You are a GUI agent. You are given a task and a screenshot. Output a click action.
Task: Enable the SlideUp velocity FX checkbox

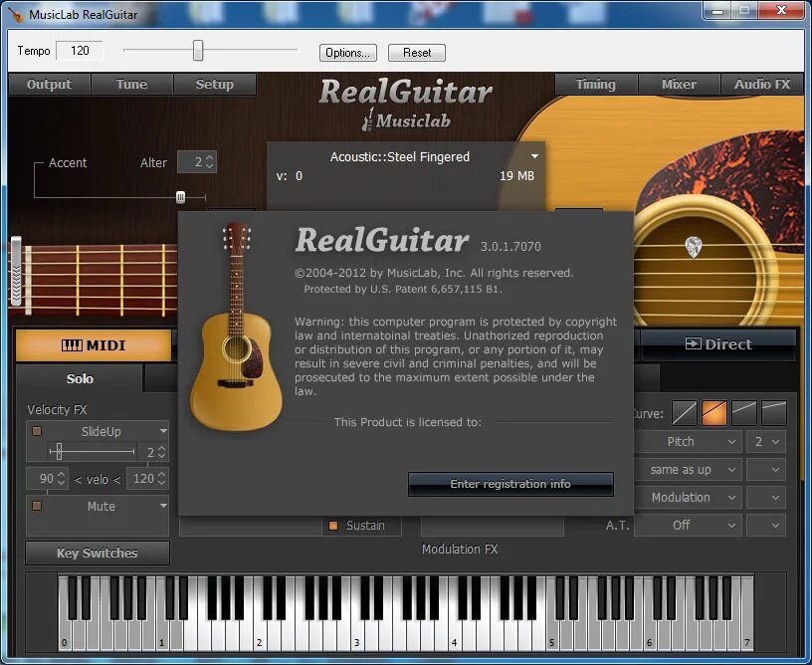coord(37,431)
